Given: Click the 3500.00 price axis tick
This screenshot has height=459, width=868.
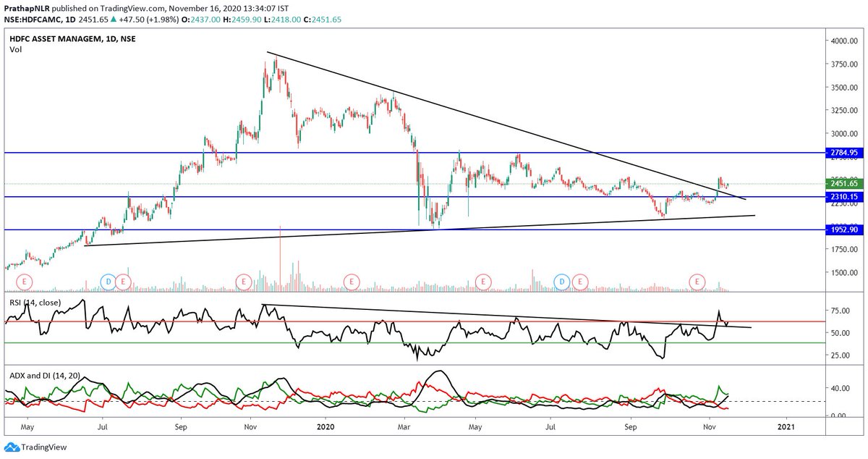Looking at the screenshot, I should [846, 88].
